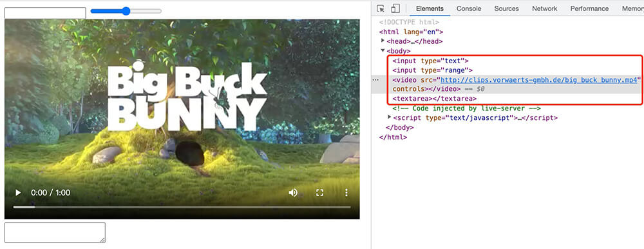
Task: Select the html lang="en" line
Action: pos(411,32)
